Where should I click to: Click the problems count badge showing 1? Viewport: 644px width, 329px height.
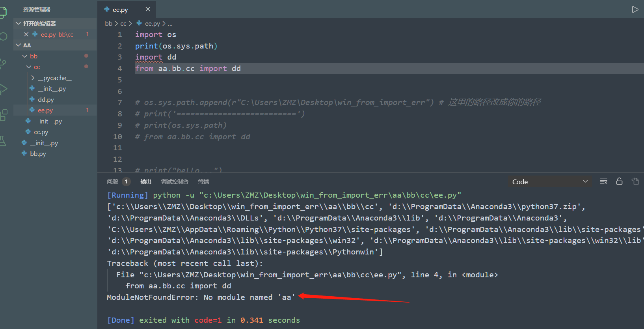[x=126, y=181]
